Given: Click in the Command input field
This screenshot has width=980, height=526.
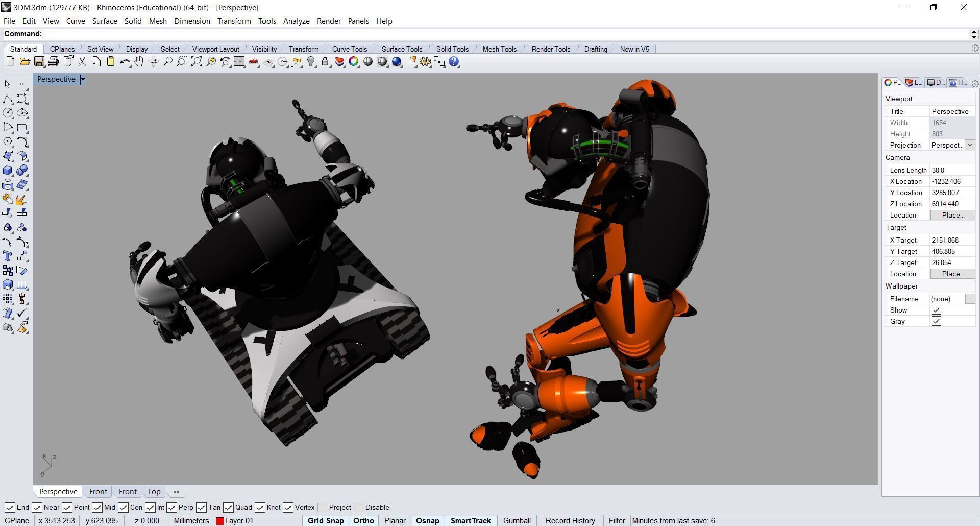Looking at the screenshot, I should (x=505, y=34).
